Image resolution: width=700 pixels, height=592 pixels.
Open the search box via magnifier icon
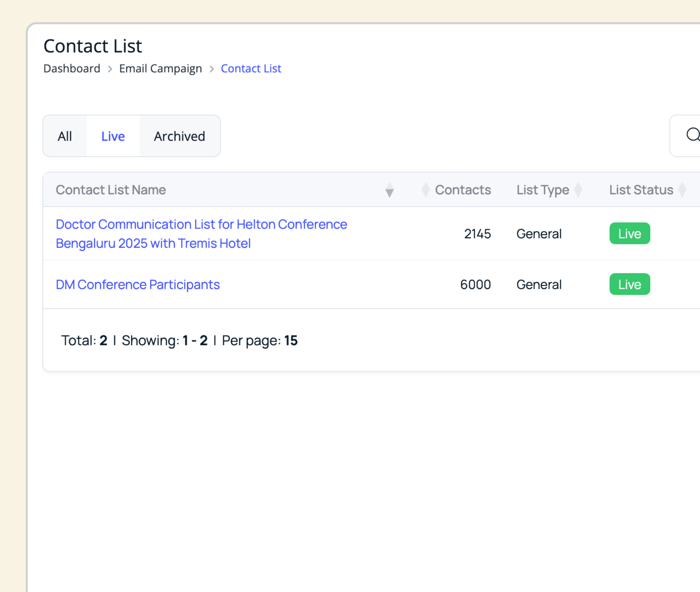692,136
